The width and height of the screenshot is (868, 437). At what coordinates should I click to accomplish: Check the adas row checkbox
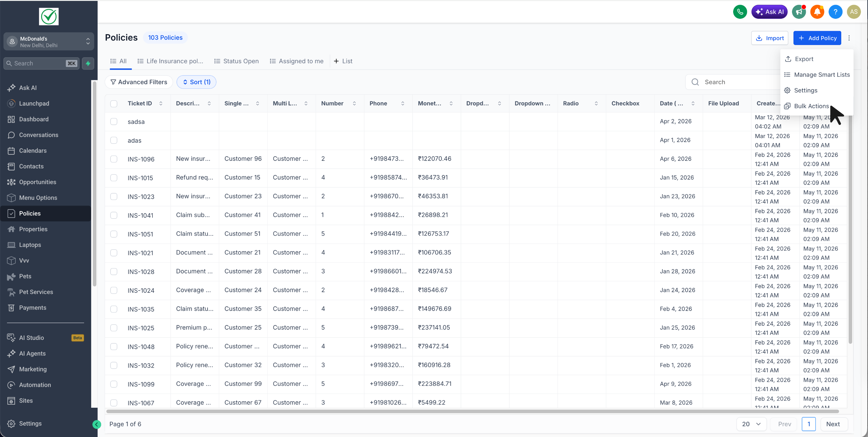114,140
